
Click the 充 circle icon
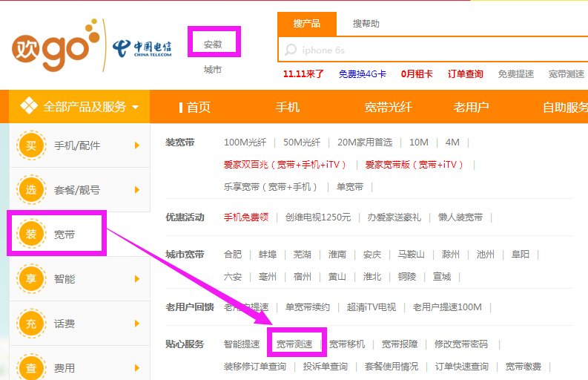pos(31,323)
